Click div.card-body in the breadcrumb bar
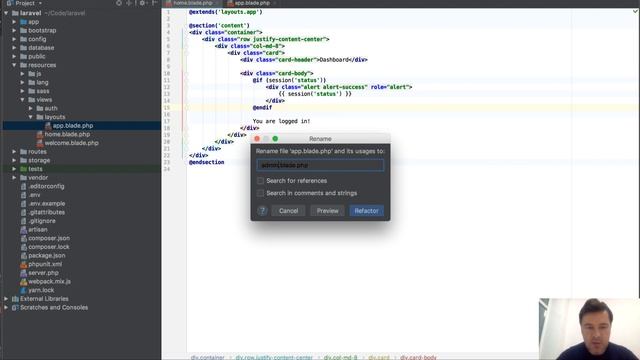The height and width of the screenshot is (360, 640). coord(418,357)
